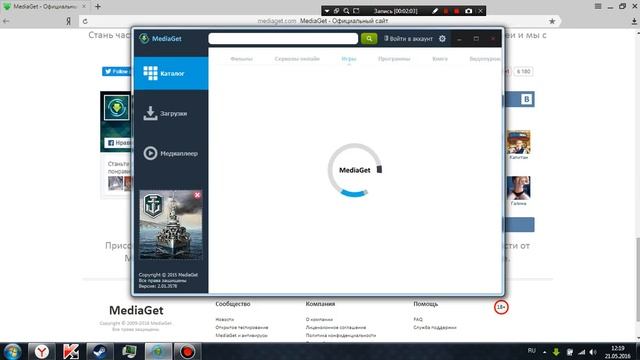Screen dimensions: 640x360
Task: Click the recorder zoom magnifier icon
Action: (346, 11)
